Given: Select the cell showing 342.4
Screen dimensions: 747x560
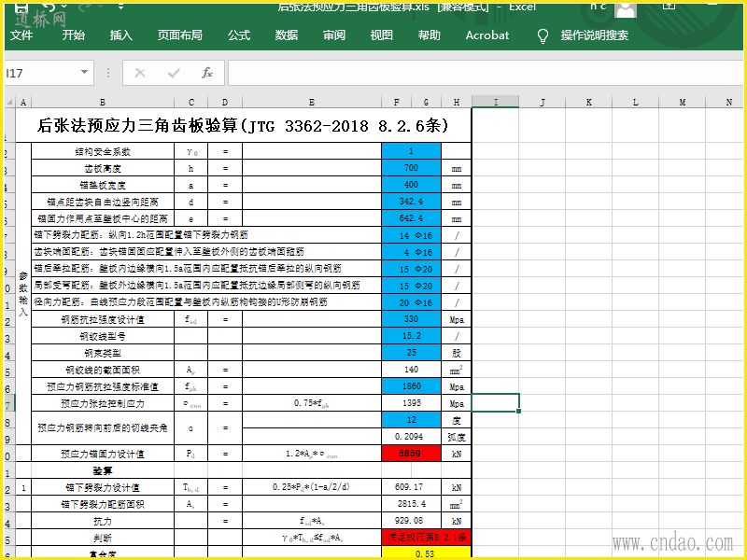Looking at the screenshot, I should click(x=411, y=202).
